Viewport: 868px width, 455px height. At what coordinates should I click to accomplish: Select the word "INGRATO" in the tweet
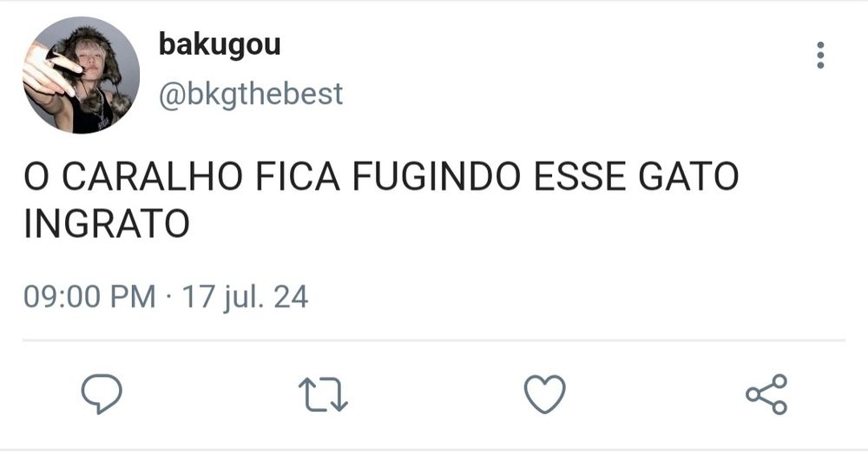107,224
